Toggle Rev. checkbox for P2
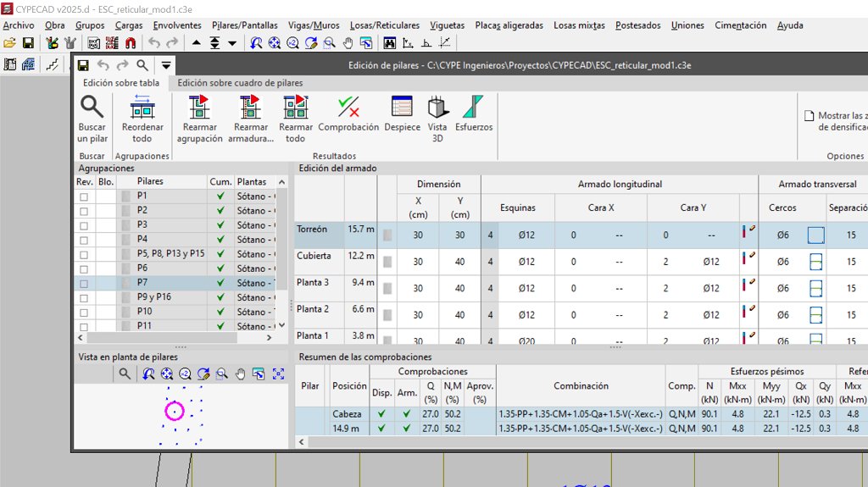The width and height of the screenshot is (868, 487). [x=84, y=211]
